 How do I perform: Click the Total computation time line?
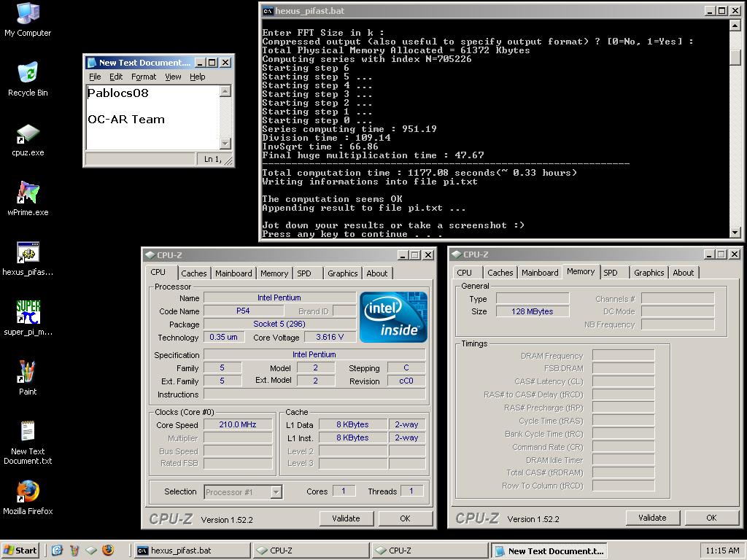click(419, 173)
